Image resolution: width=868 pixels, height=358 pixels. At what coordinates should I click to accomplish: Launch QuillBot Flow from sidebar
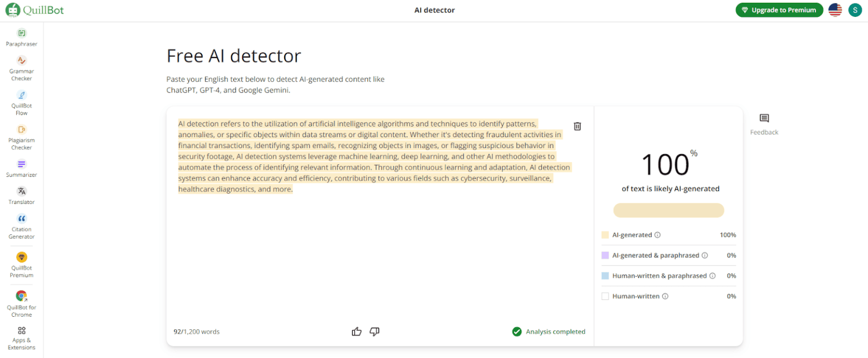click(x=21, y=102)
